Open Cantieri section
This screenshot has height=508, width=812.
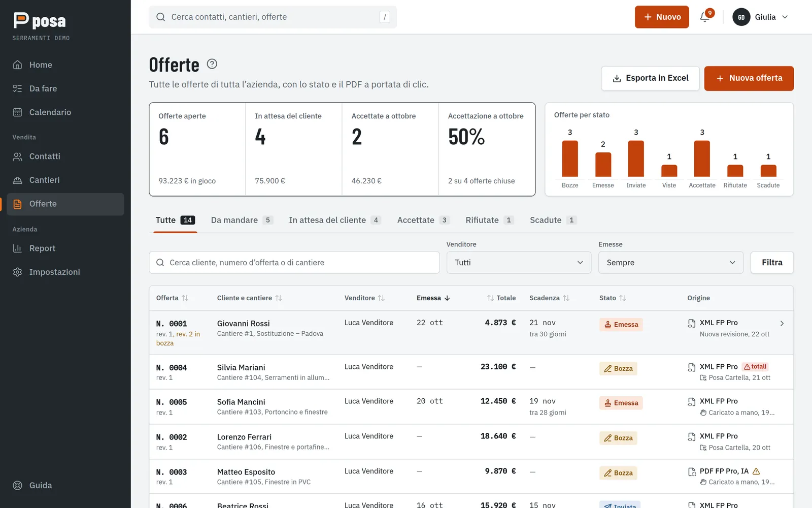pyautogui.click(x=65, y=180)
